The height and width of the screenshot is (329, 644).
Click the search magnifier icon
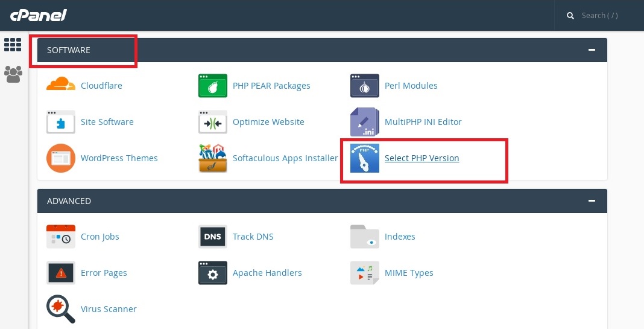point(570,16)
